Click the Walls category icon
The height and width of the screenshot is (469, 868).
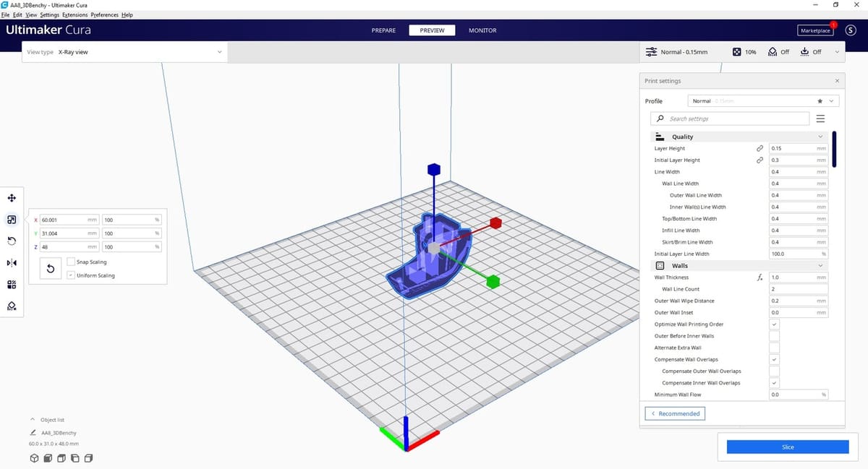click(660, 266)
